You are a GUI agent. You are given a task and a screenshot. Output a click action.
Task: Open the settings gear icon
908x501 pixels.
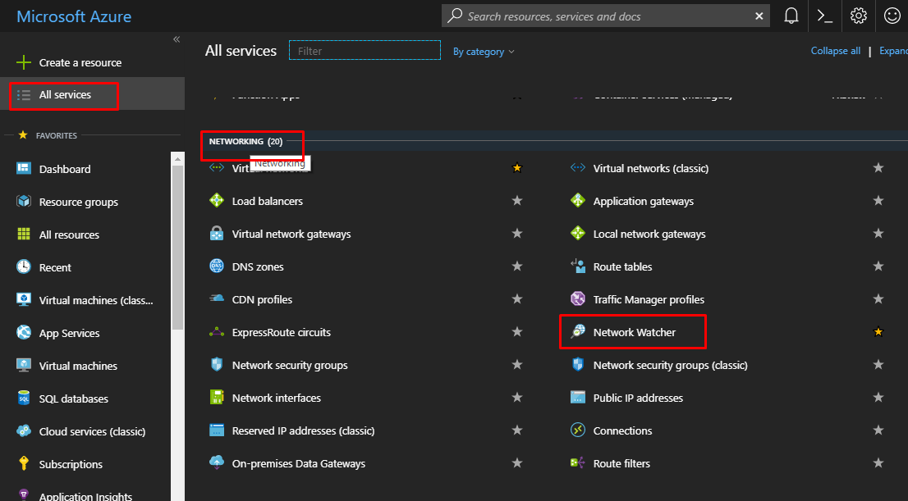pos(858,16)
